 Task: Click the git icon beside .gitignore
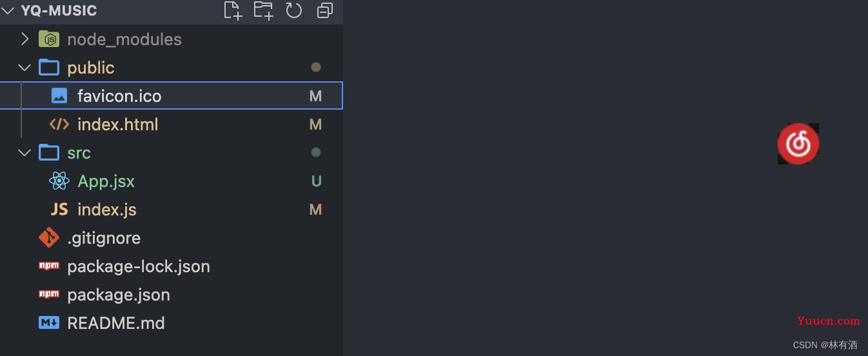click(49, 238)
